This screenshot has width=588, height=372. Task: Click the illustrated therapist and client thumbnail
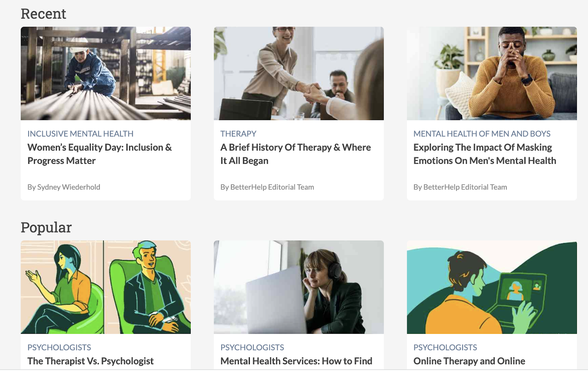106,287
